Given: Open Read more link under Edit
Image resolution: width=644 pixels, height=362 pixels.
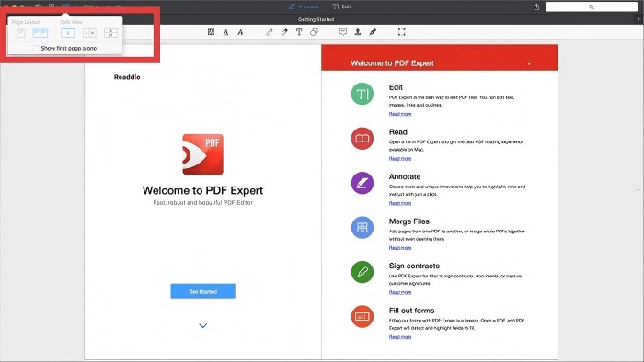Looking at the screenshot, I should 400,114.
